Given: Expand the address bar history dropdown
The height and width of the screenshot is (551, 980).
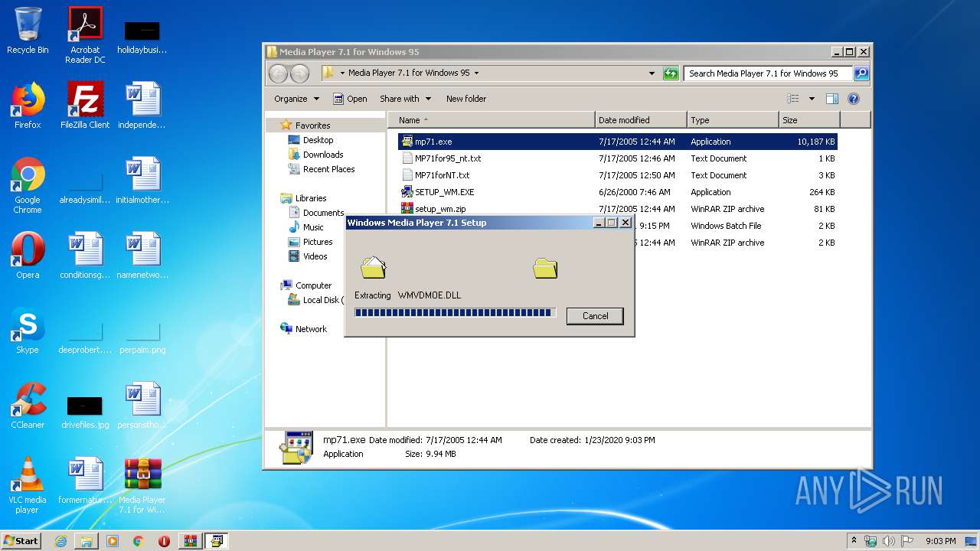Looking at the screenshot, I should [x=652, y=73].
